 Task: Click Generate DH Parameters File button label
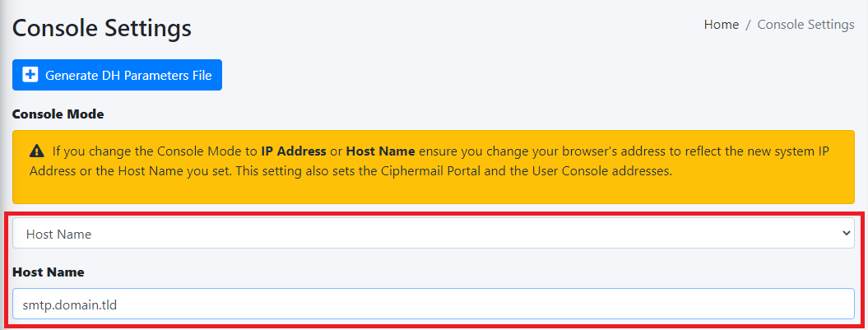(x=128, y=76)
